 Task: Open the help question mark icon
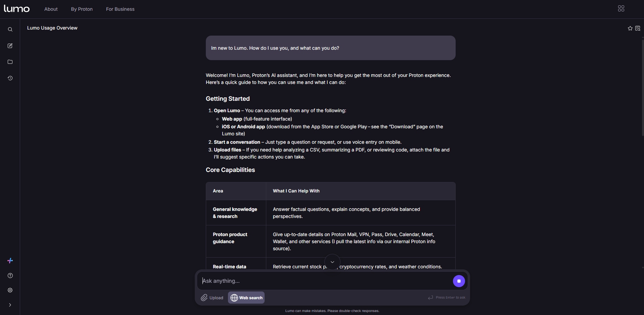coord(10,276)
